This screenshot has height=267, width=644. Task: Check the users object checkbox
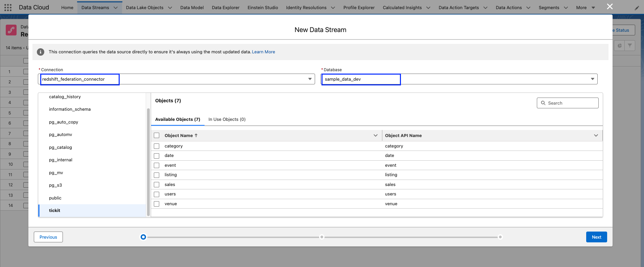point(157,194)
